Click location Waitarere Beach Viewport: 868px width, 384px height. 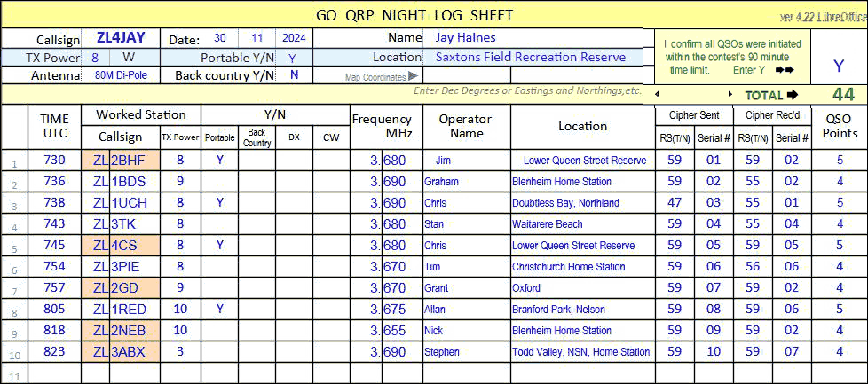coord(548,224)
